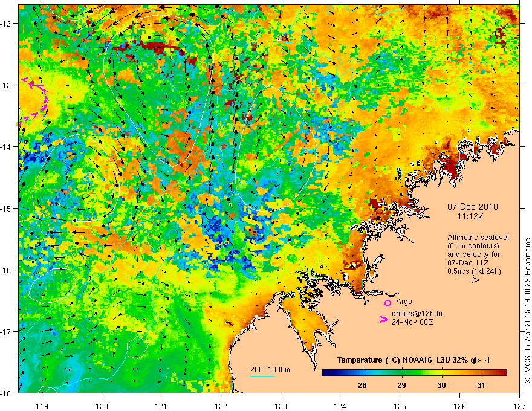The height and width of the screenshot is (411, 532).
Task: Click the dark blue end of color bar
Action: (326, 372)
